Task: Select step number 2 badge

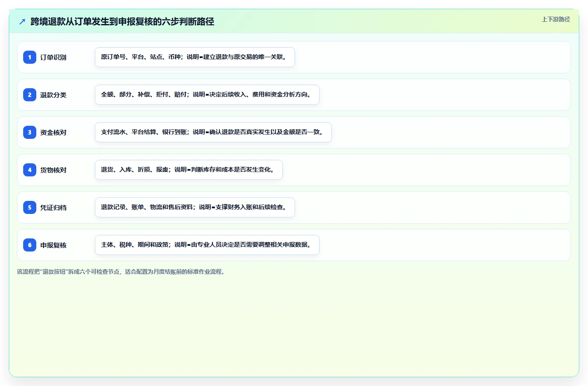Action: 30,95
